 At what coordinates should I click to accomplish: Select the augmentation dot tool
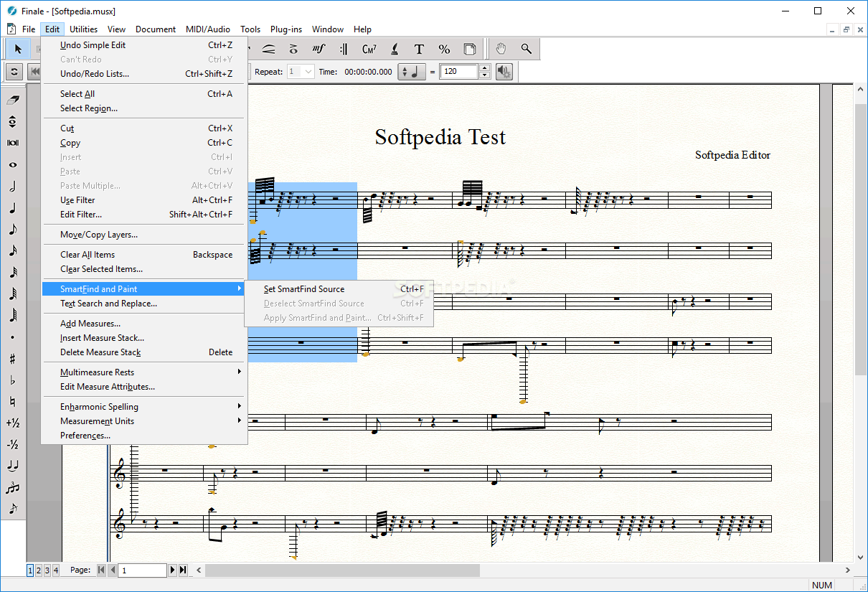(x=12, y=337)
